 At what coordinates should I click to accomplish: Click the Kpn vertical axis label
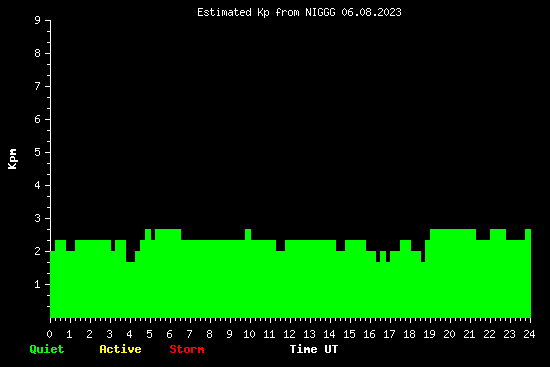pos(12,159)
